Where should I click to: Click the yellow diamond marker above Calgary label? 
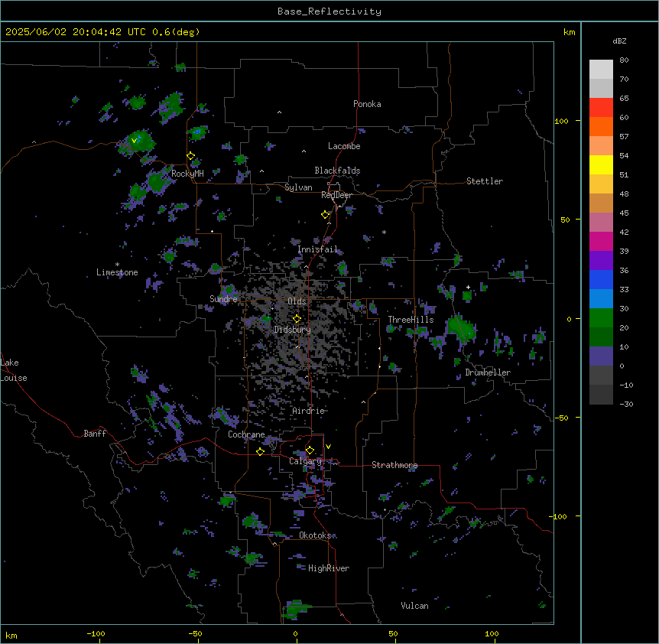[x=310, y=450]
